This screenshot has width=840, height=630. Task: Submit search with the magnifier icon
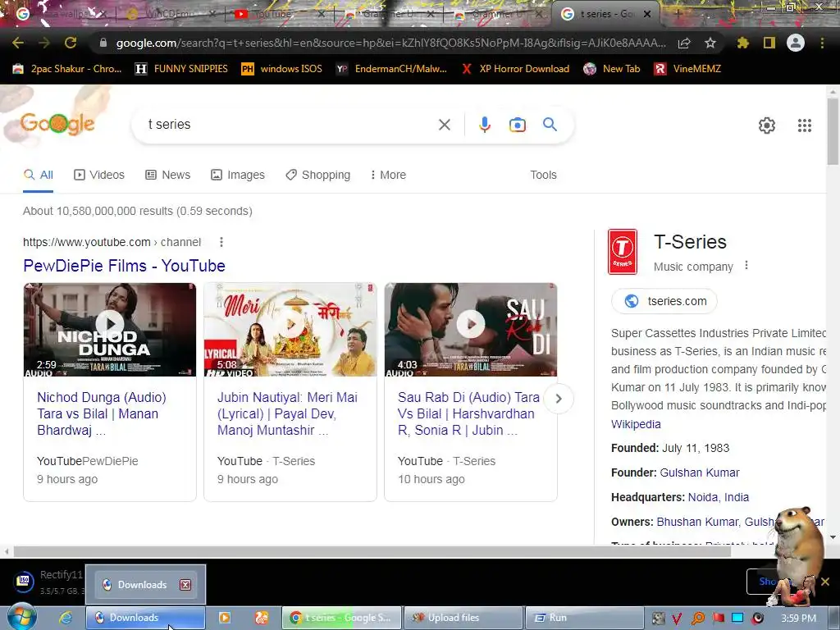pos(550,125)
